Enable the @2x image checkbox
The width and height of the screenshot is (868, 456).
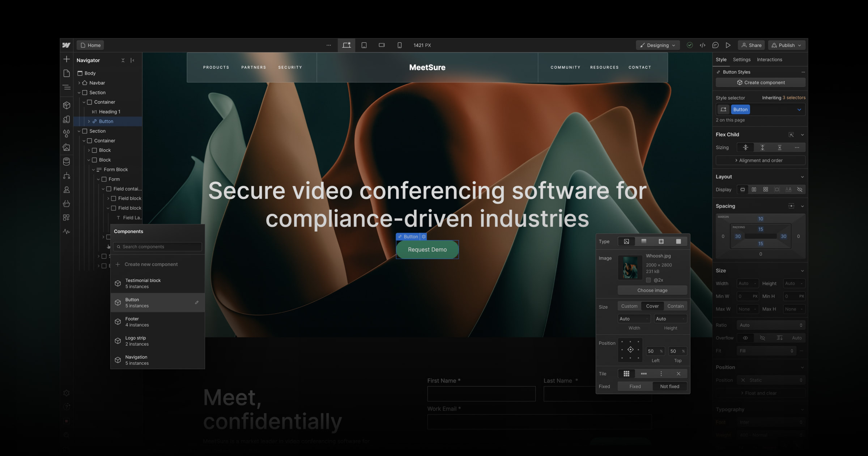pyautogui.click(x=649, y=280)
